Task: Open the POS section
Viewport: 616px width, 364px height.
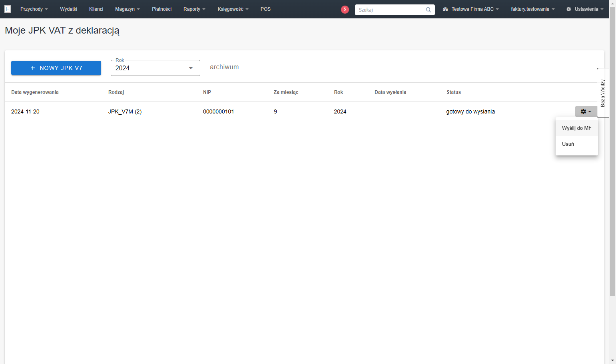Action: coord(265,9)
